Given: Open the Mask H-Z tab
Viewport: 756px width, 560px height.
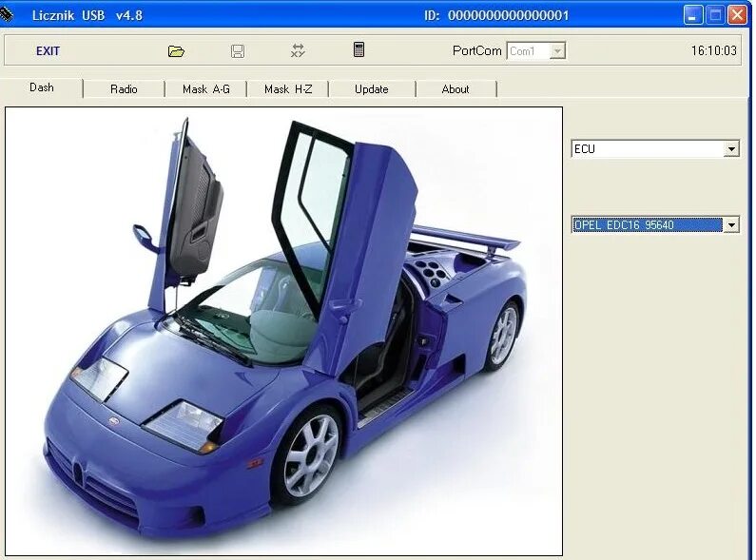Looking at the screenshot, I should coord(288,89).
